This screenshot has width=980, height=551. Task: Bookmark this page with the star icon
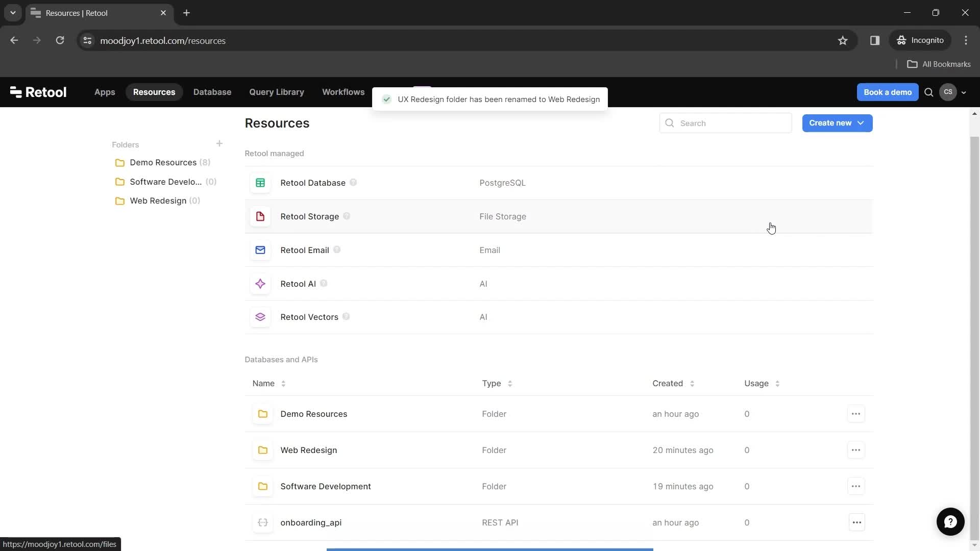[x=843, y=41]
